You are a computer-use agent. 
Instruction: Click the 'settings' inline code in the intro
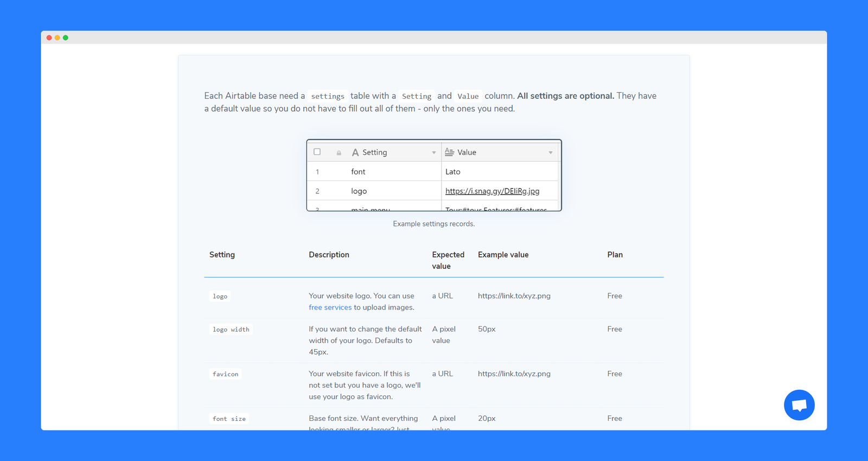[x=328, y=96]
